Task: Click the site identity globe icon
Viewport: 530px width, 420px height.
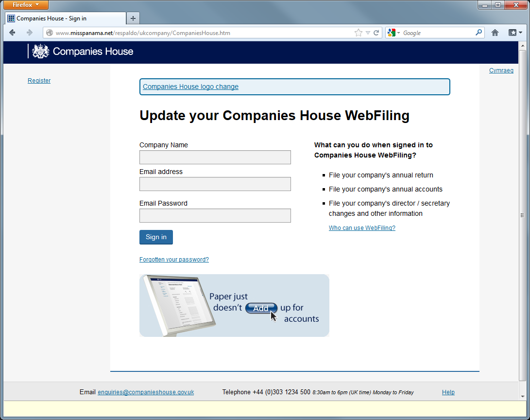Action: (50, 33)
